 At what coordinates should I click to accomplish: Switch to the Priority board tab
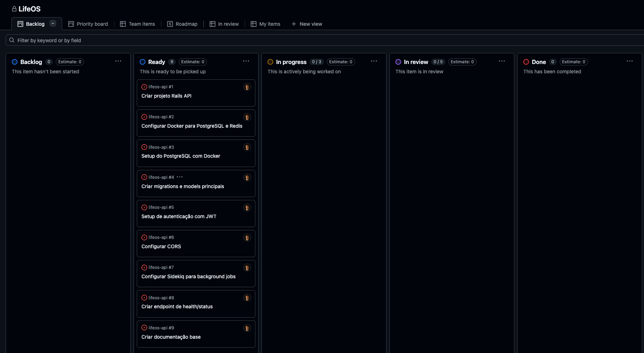click(x=88, y=24)
